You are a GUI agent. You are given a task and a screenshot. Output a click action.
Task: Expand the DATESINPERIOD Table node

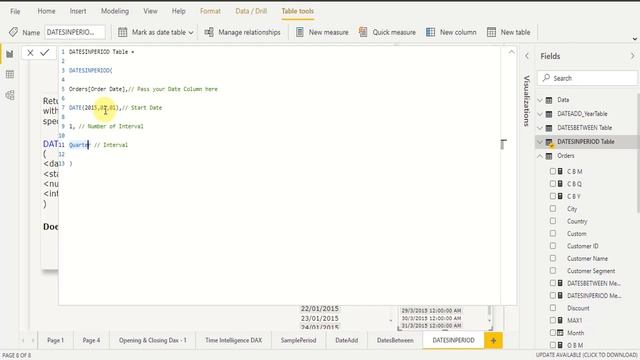pos(540,142)
